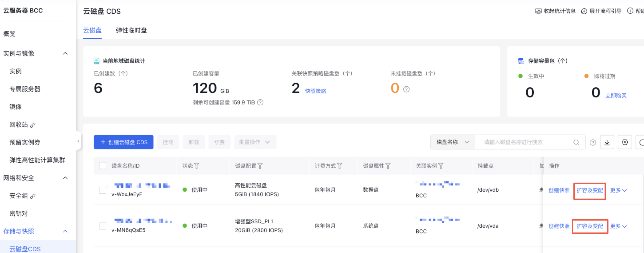Open 实例 in the sidebar
Image resolution: width=644 pixels, height=253 pixels.
[x=16, y=71]
